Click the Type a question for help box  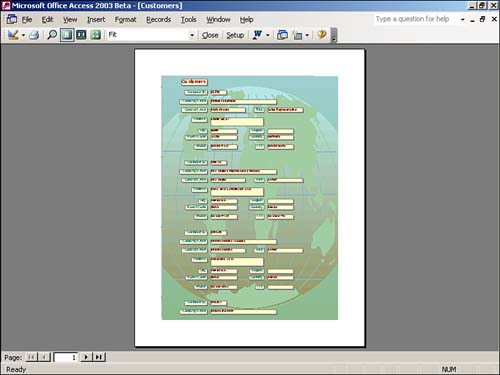416,19
